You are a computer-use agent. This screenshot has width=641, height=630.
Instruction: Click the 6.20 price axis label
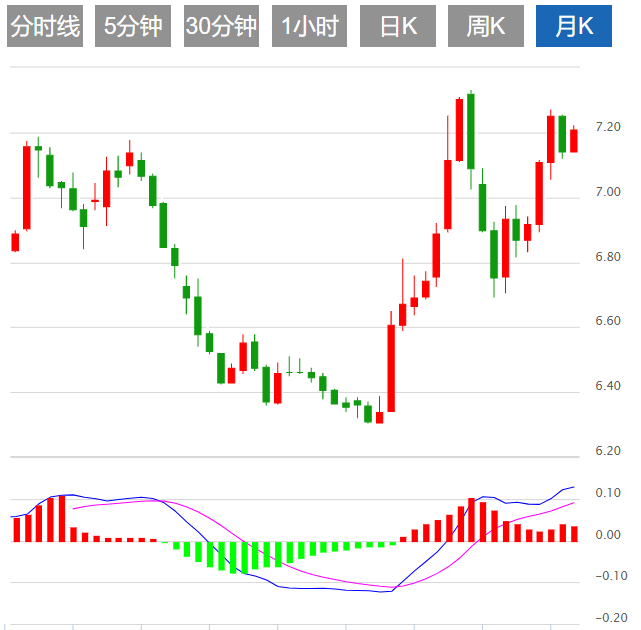pyautogui.click(x=607, y=451)
